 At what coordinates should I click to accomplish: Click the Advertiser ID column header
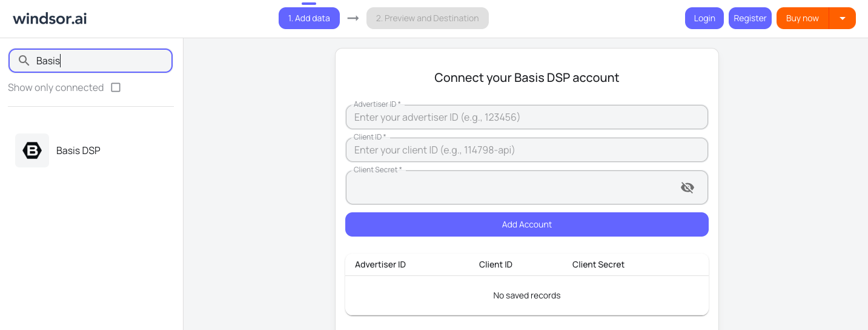380,264
